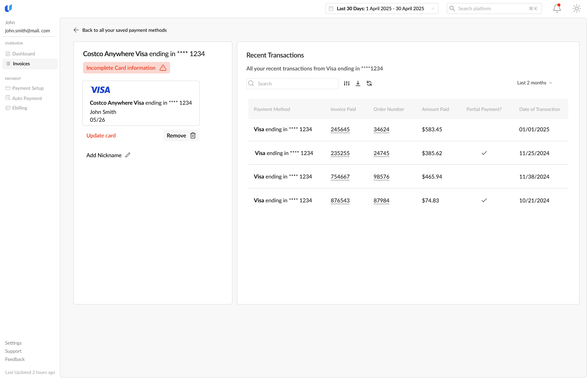
Task: Click the VISA logo on the card
Action: 100,90
